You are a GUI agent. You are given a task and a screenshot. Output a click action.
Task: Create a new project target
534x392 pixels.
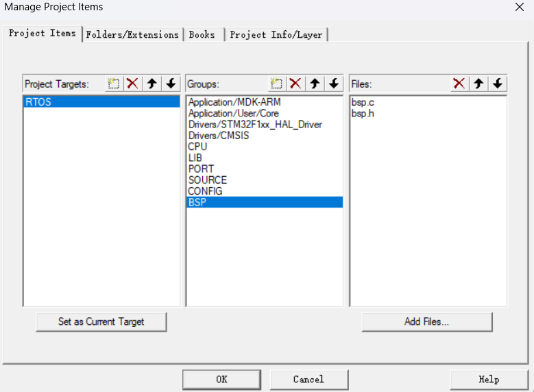[114, 84]
